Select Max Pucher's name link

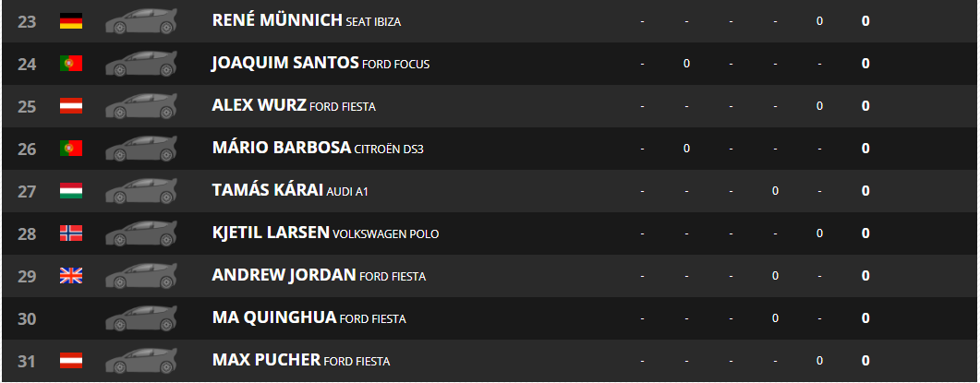point(266,361)
